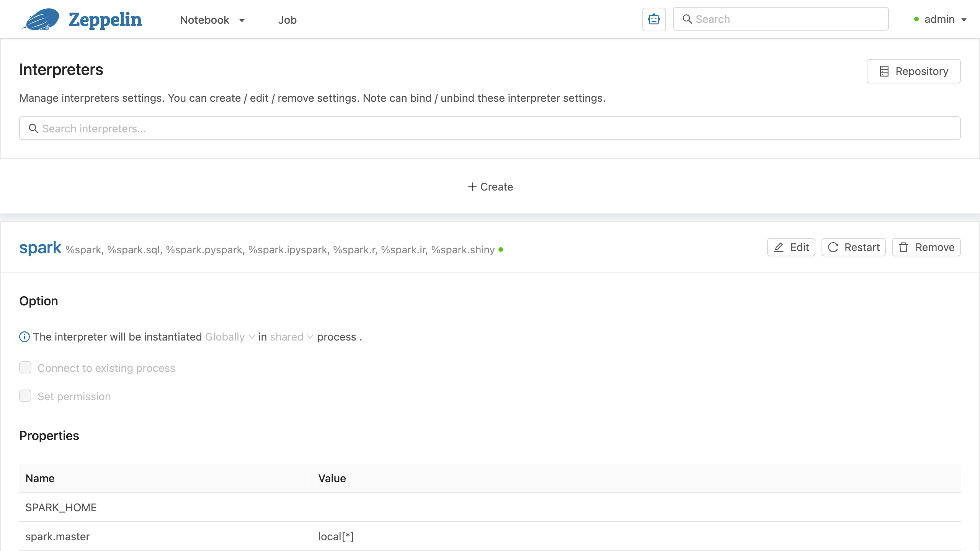The height and width of the screenshot is (551, 980).
Task: Click the Repository list icon
Action: tap(884, 71)
